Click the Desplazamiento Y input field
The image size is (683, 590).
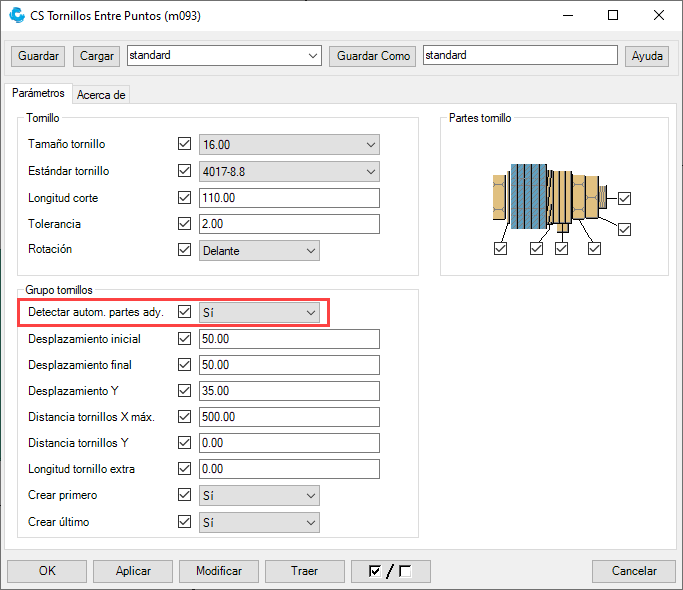[289, 390]
